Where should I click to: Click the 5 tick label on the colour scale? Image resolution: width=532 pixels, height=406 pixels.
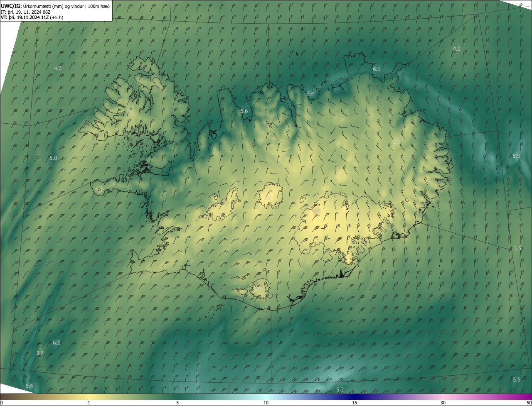(x=177, y=403)
